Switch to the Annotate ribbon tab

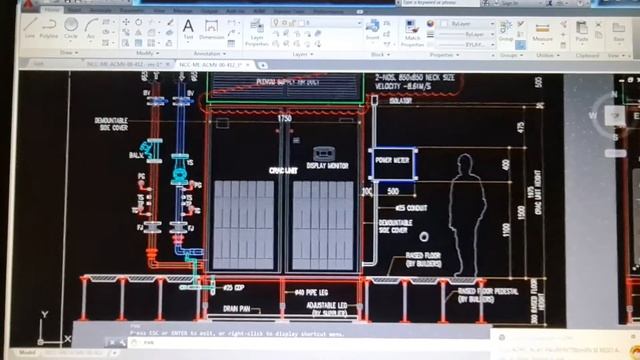[x=100, y=10]
